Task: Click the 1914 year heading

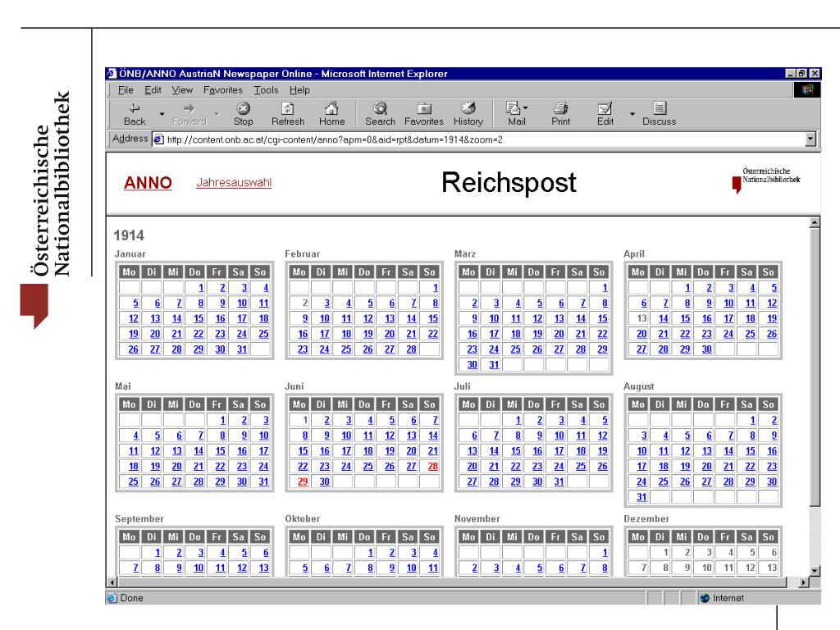Action: (x=129, y=235)
